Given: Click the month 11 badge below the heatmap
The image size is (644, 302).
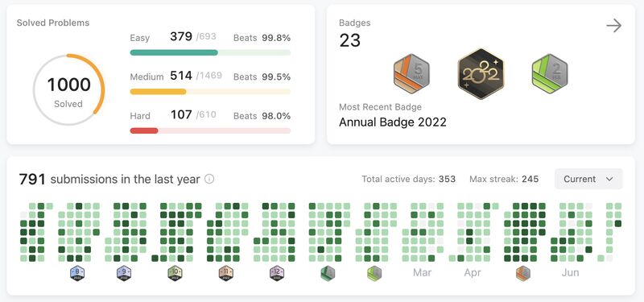Looking at the screenshot, I should [x=226, y=273].
